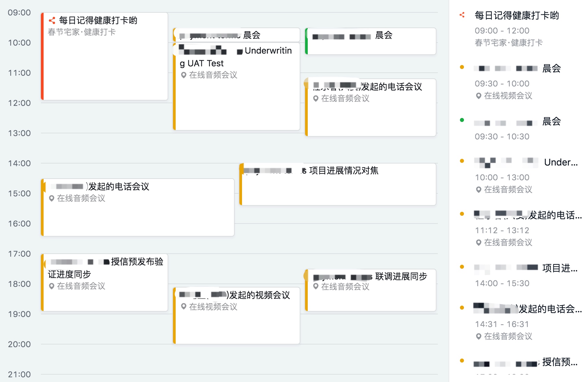Click location pin in 发起的视频会议 event block

[183, 307]
